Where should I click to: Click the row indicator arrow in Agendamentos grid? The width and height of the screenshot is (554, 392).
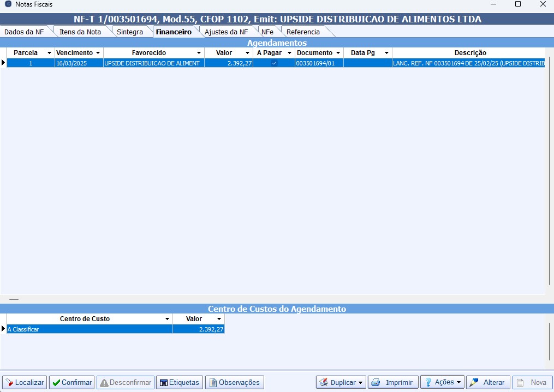pyautogui.click(x=3, y=63)
